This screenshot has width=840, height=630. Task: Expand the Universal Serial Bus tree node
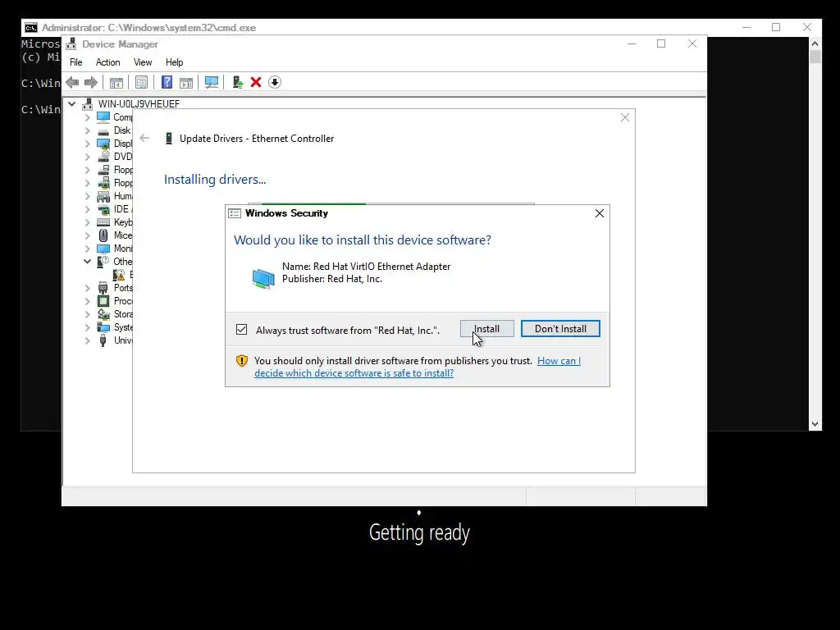87,340
